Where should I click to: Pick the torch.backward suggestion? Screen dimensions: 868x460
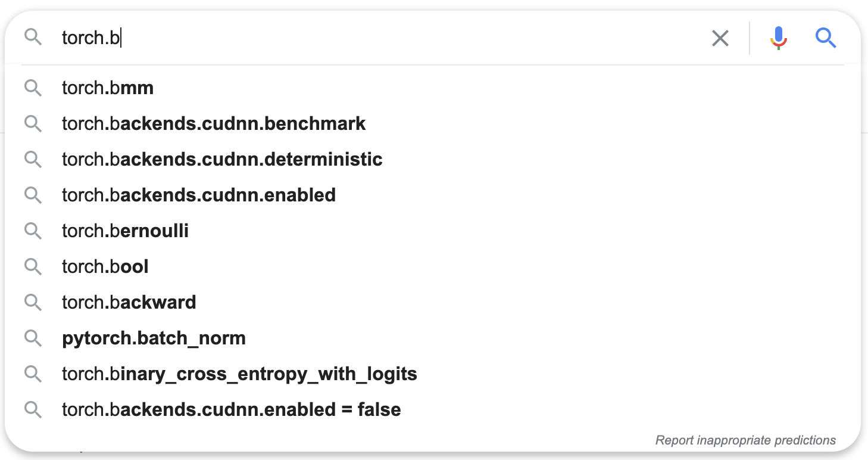point(433,303)
